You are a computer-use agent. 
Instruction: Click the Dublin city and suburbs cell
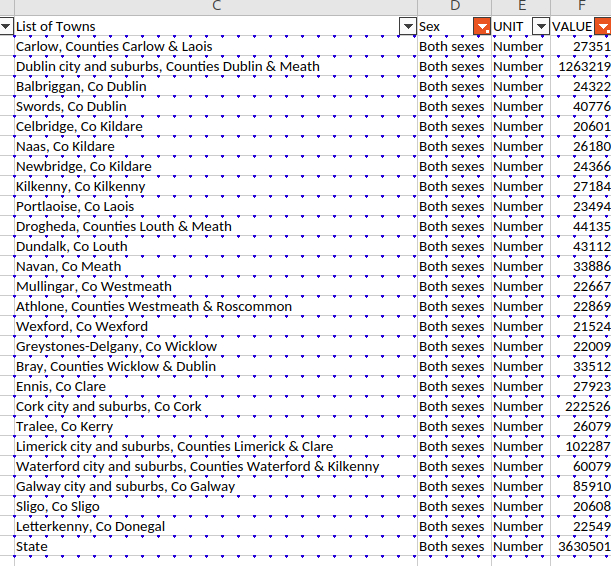click(x=168, y=67)
